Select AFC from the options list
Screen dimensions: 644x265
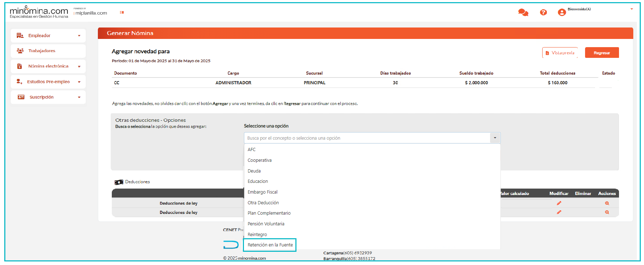coord(372,150)
